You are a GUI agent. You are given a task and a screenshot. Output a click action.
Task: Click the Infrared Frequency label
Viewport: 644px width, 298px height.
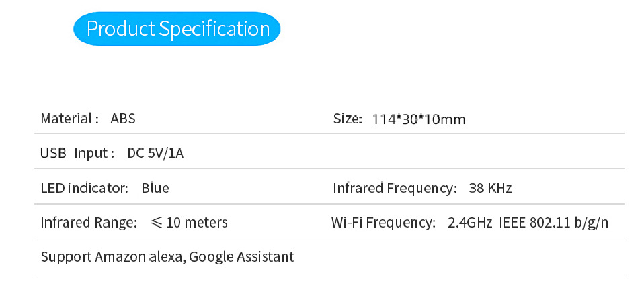pyautogui.click(x=395, y=188)
